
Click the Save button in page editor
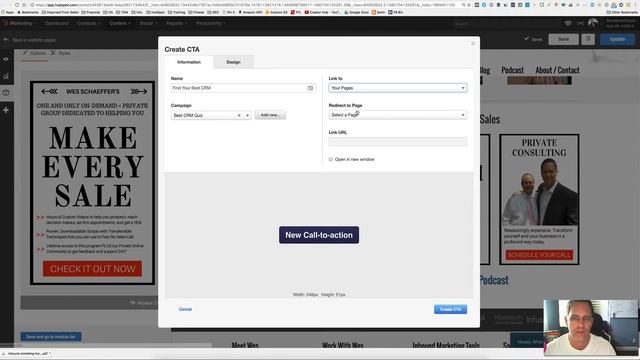pos(563,39)
